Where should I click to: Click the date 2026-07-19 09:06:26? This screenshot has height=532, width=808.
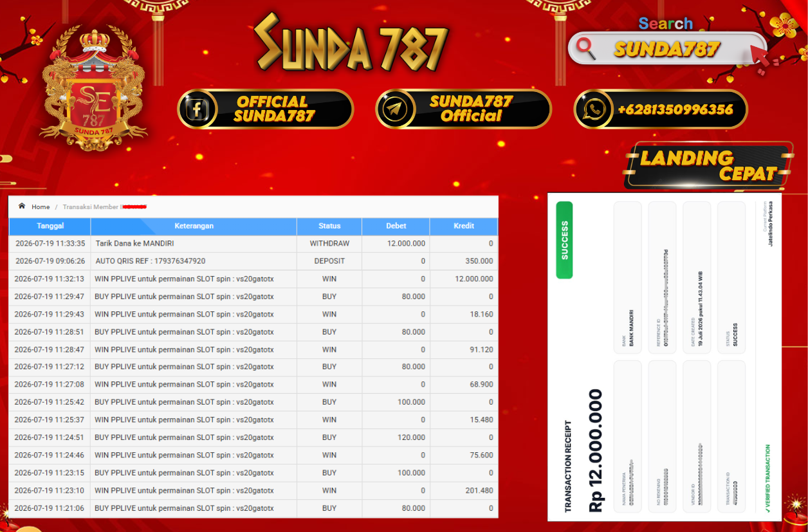[x=50, y=261]
